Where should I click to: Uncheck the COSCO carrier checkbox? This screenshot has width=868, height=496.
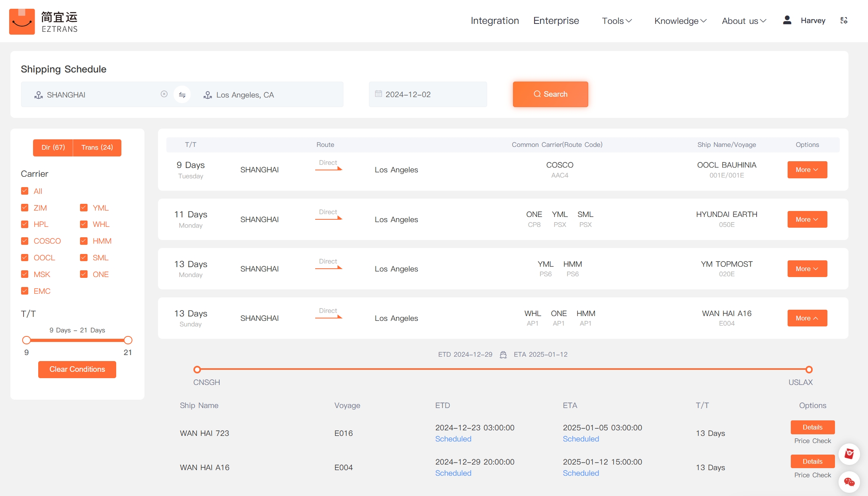pos(25,241)
